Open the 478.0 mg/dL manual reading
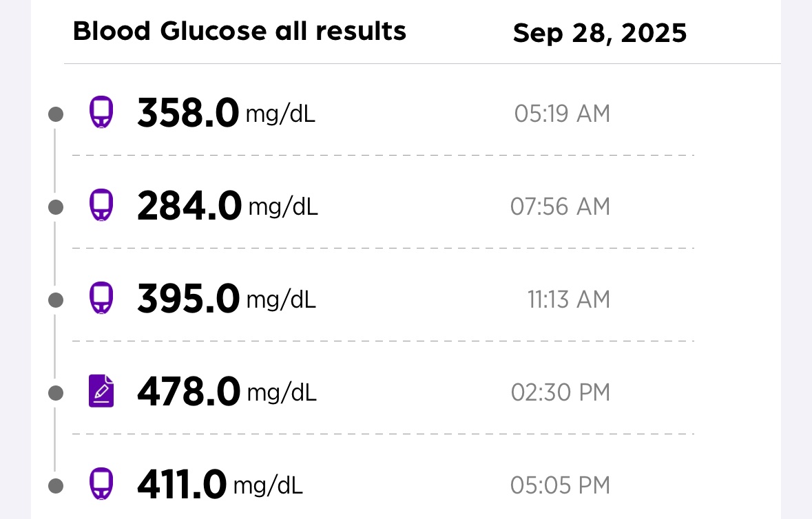This screenshot has width=812, height=519. point(227,392)
